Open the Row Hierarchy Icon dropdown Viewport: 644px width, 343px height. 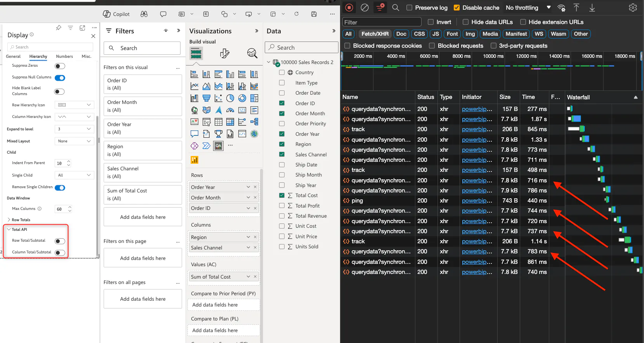click(74, 105)
